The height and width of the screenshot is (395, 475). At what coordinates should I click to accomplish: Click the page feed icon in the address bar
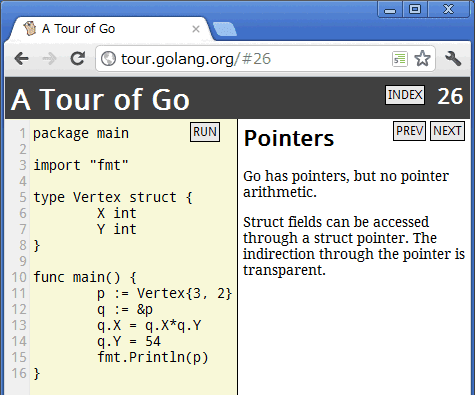pyautogui.click(x=400, y=59)
